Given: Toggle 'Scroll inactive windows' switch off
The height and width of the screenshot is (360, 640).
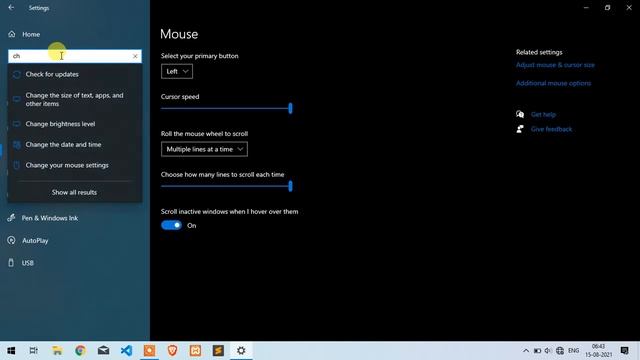Looking at the screenshot, I should coord(171,225).
